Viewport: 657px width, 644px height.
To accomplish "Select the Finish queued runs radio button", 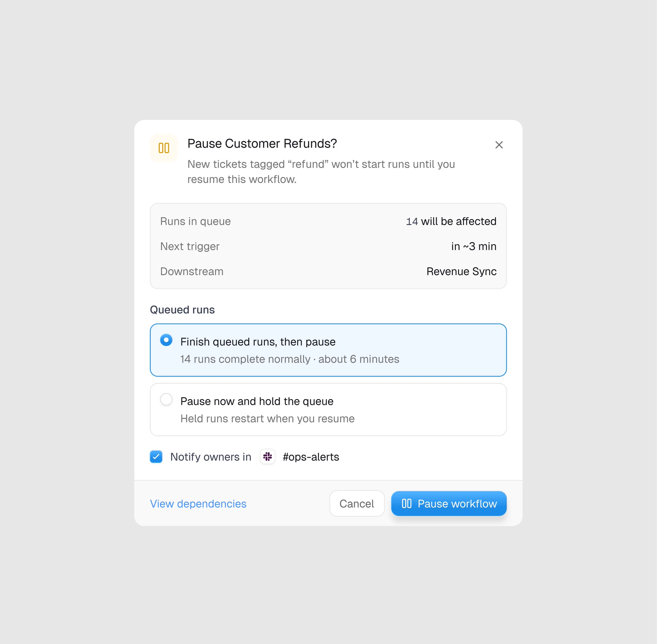I will 166,340.
